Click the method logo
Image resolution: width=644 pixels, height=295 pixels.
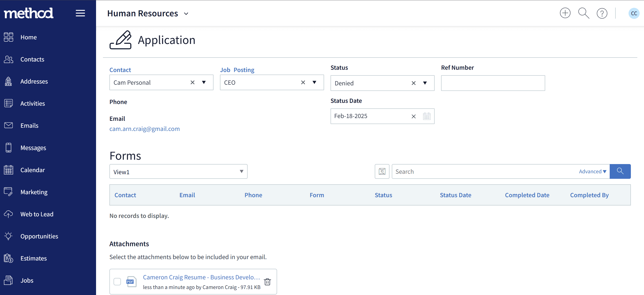pos(29,13)
